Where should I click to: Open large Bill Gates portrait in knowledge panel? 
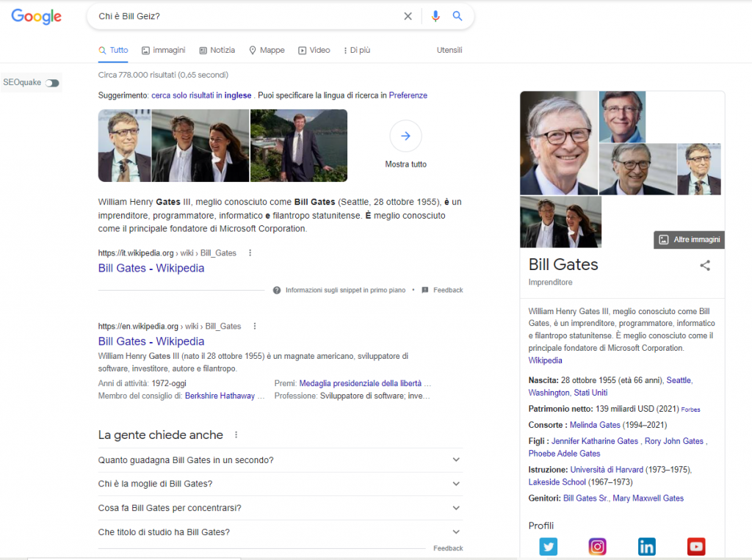click(559, 143)
